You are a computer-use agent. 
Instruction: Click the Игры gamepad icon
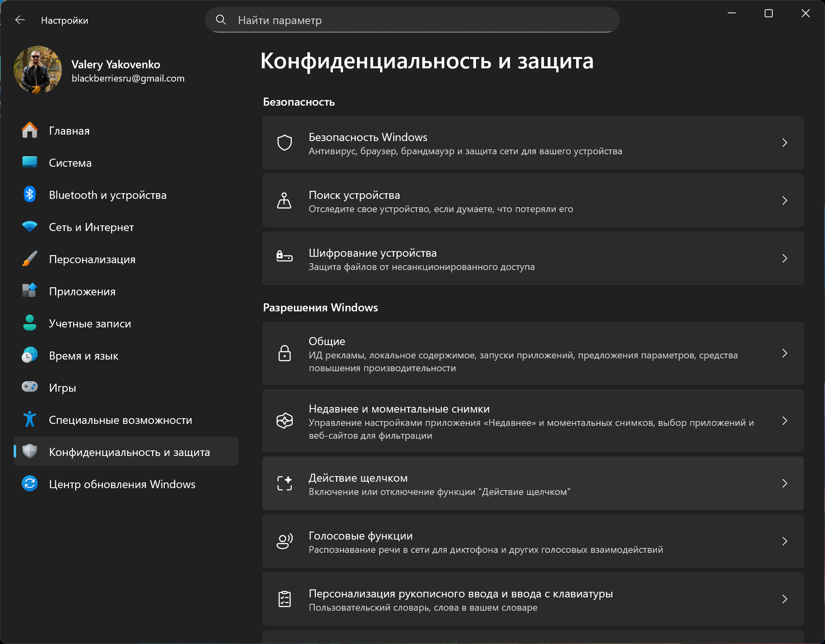30,387
